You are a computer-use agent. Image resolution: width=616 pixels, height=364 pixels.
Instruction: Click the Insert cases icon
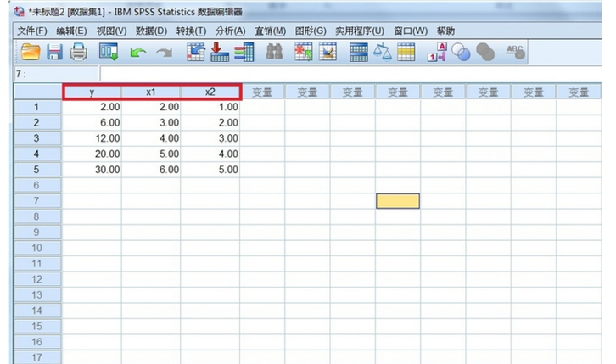pos(304,53)
